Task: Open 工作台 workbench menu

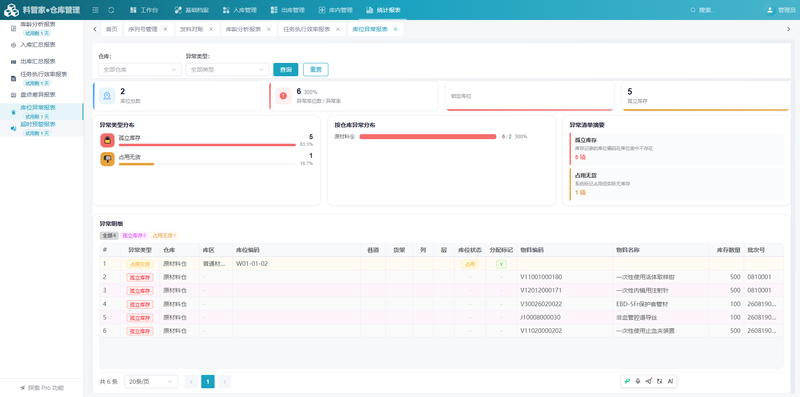Action: point(144,10)
